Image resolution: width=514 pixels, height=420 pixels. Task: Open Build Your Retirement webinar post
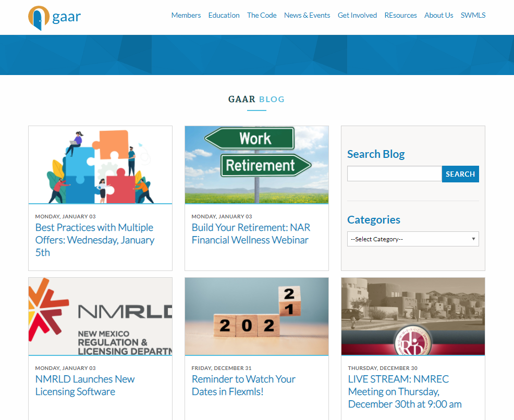(251, 233)
